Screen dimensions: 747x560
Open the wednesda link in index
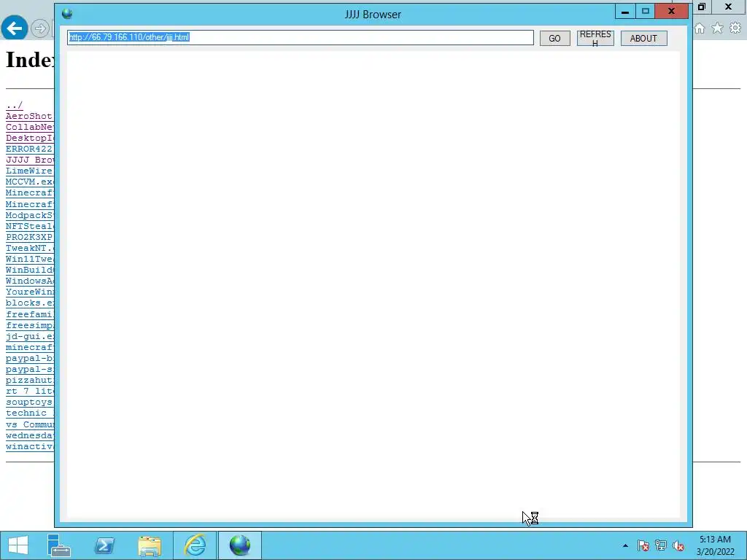[x=29, y=436]
